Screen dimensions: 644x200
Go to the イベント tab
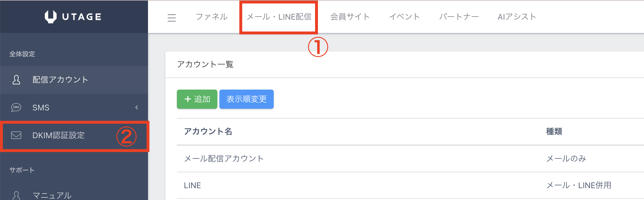[404, 17]
